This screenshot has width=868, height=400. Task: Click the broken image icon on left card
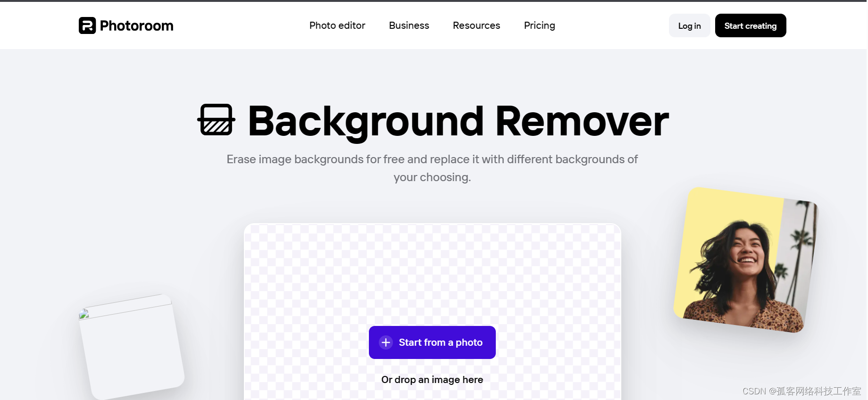coord(84,314)
